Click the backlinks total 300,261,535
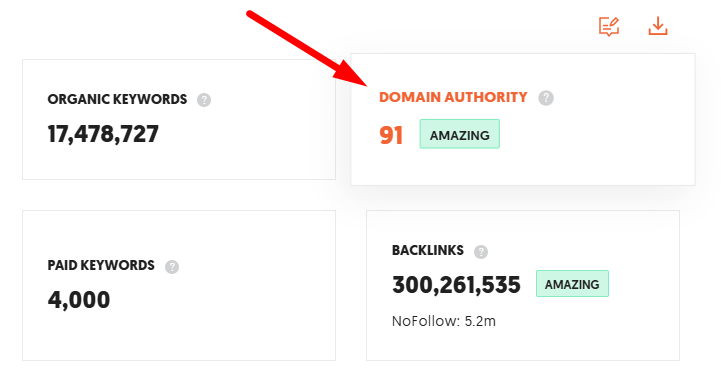This screenshot has width=721, height=380. click(x=456, y=285)
